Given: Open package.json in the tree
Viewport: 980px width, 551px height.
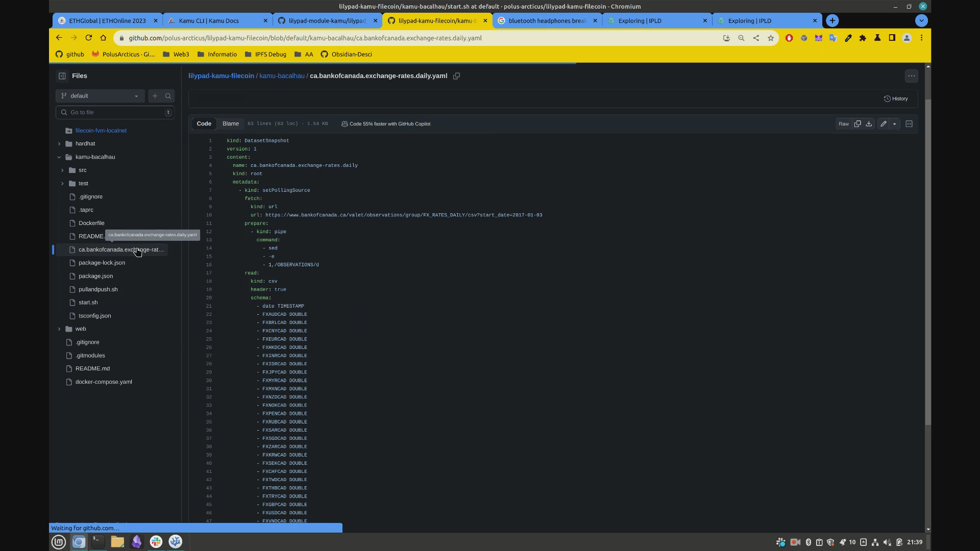Looking at the screenshot, I should pos(95,276).
